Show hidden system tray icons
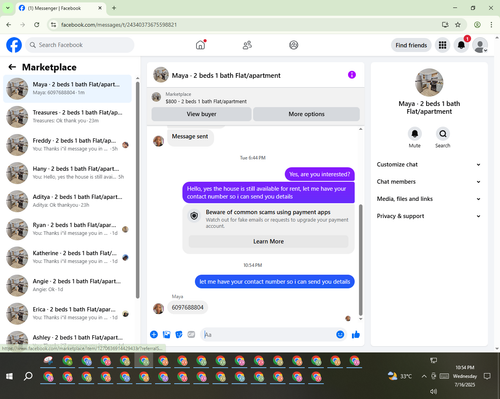 click(x=424, y=376)
